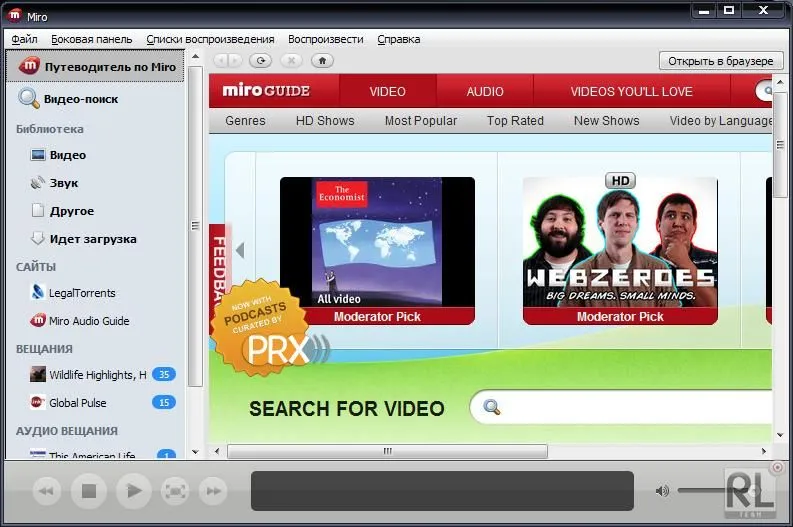
Task: Click the horizontal scrollbar left arrow
Action: 217,451
